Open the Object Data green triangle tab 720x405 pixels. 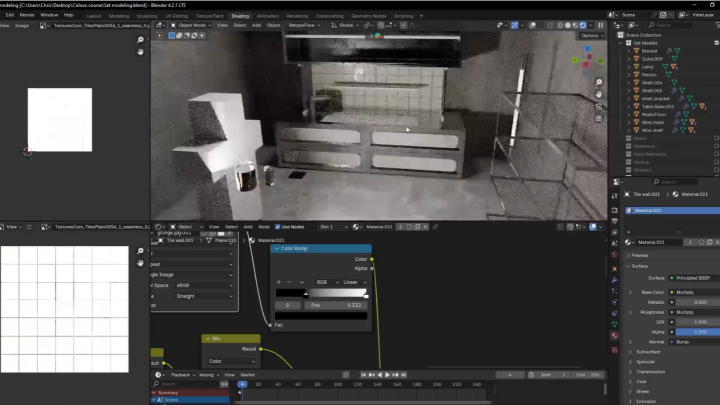pyautogui.click(x=615, y=324)
